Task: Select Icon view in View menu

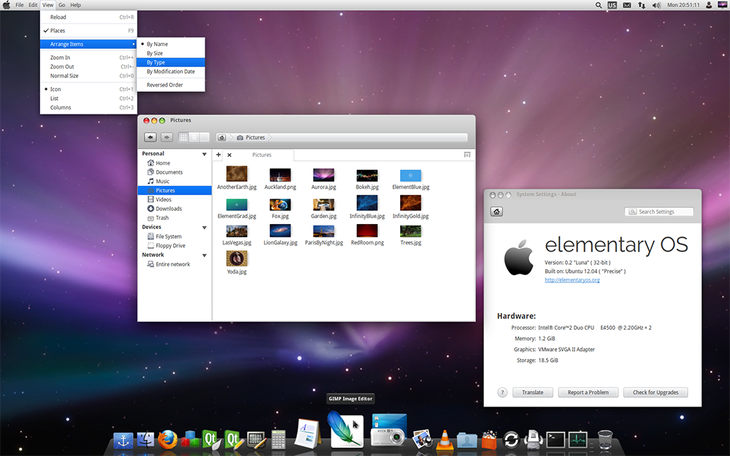Action: (x=88, y=89)
